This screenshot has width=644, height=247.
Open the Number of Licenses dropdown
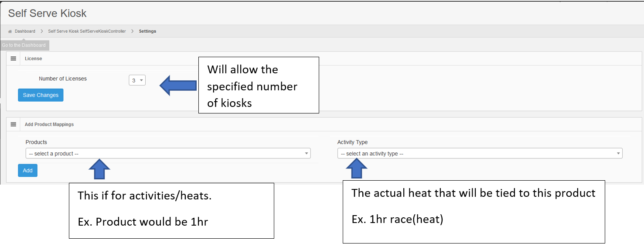(x=137, y=80)
